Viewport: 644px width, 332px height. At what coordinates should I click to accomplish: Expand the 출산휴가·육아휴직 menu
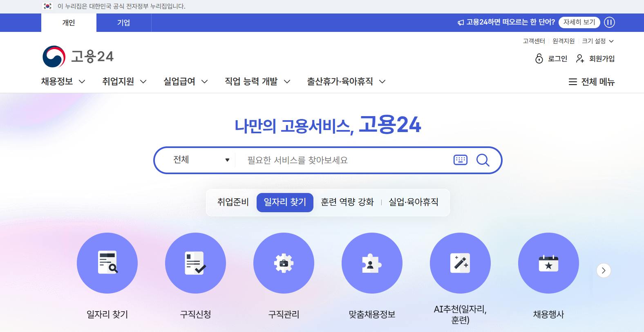pyautogui.click(x=347, y=81)
